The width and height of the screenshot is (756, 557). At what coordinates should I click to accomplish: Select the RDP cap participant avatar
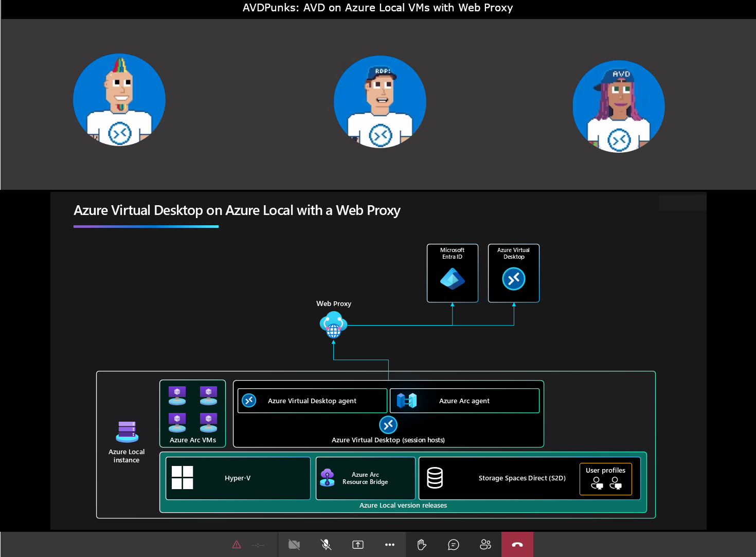[380, 102]
